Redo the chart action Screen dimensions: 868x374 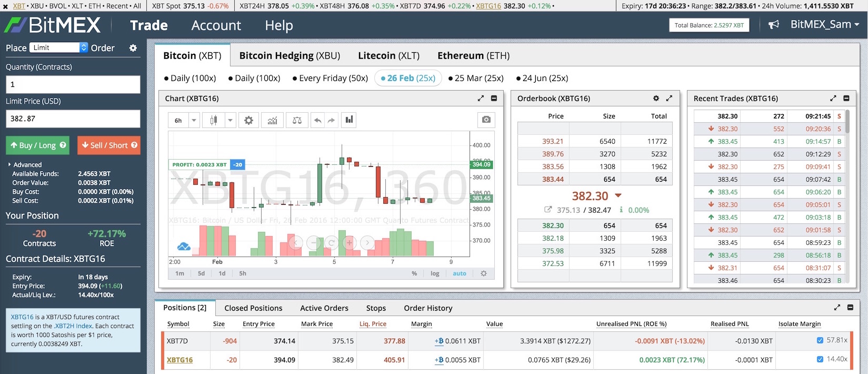coord(331,121)
